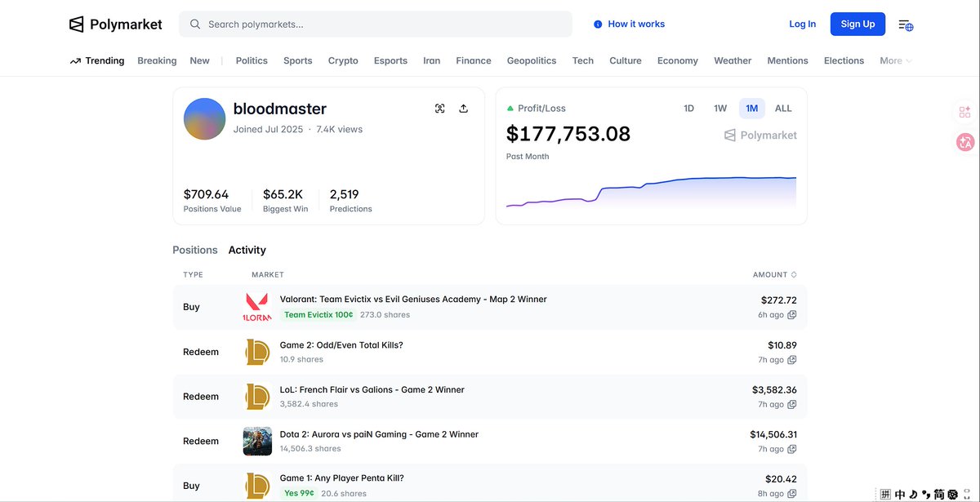Open the profile QR scan icon
980x502 pixels.
point(440,109)
